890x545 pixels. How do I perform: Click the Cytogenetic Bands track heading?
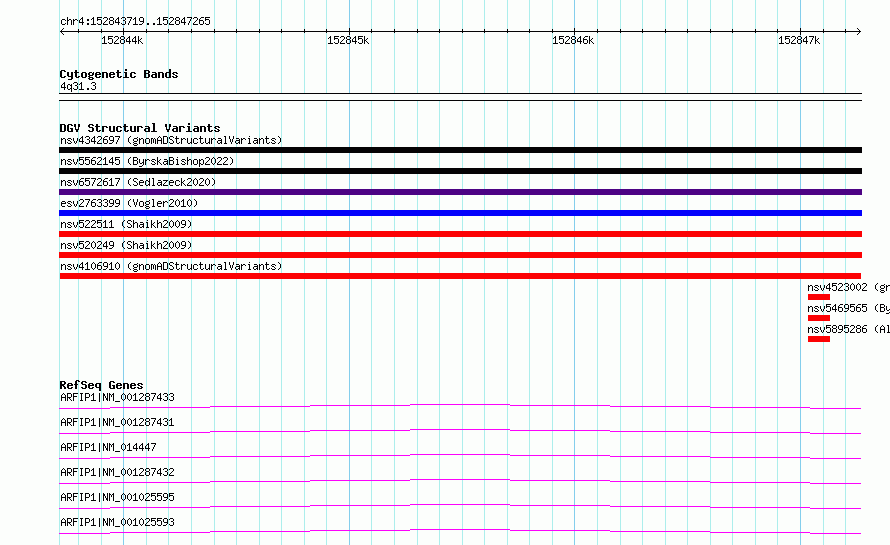tap(119, 74)
